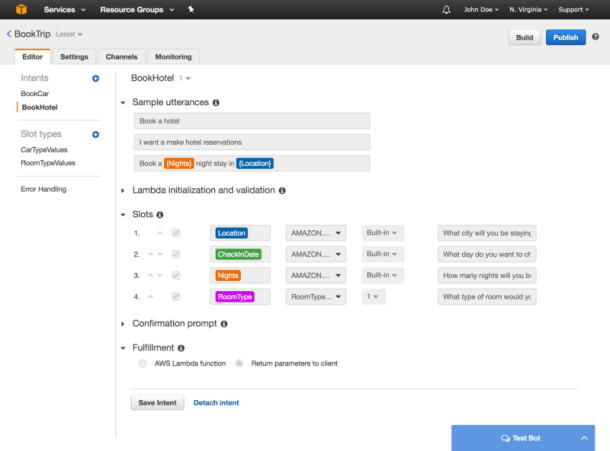Show info for Sample utterances
This screenshot has height=451, width=610.
[x=216, y=102]
